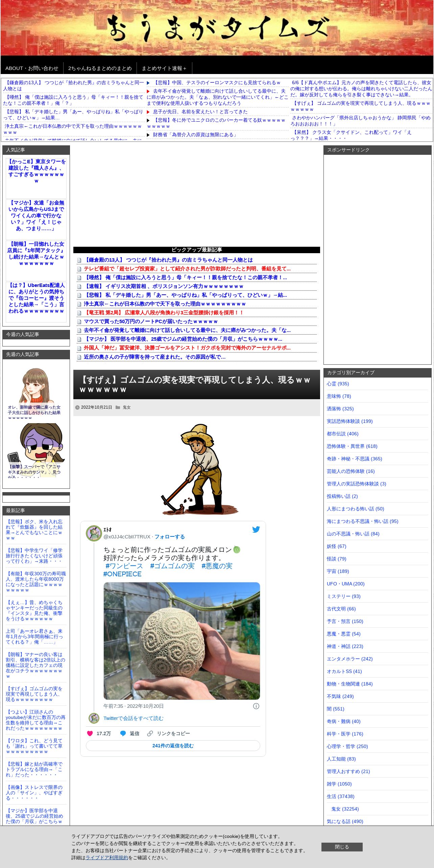Click the black arrow before 【悲報】中国、テスラ headline
The image size is (434, 868).
point(148,83)
